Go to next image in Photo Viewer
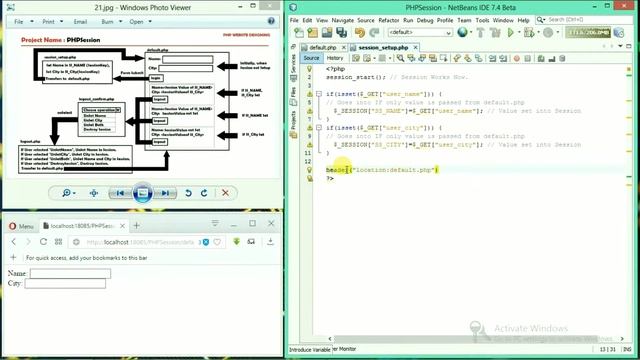Image resolution: width=640 pixels, height=360 pixels. 165,193
